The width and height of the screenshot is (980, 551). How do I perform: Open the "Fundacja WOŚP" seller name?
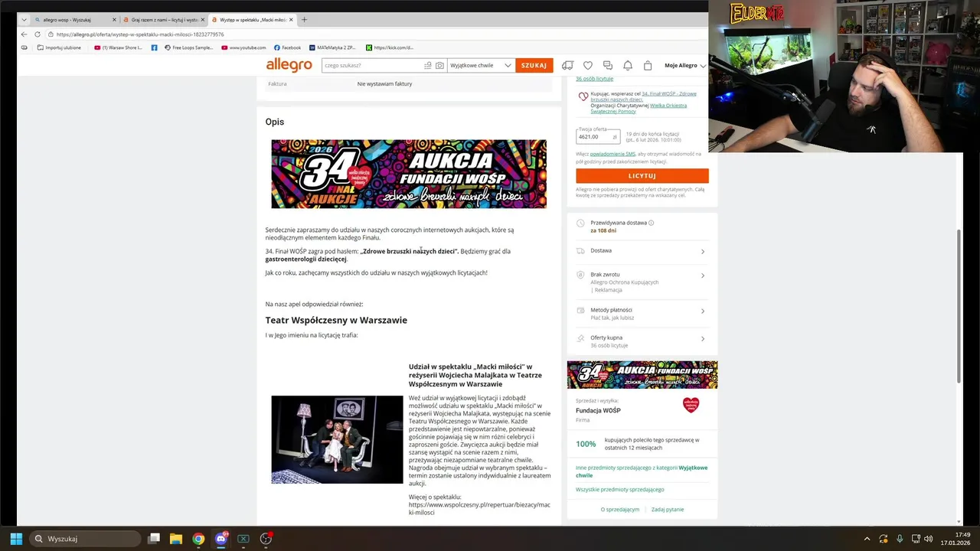[x=598, y=410]
